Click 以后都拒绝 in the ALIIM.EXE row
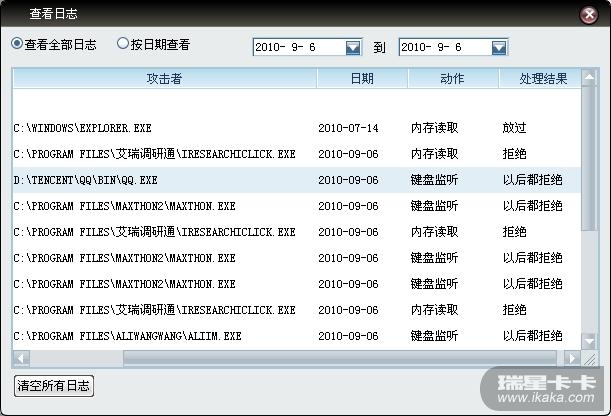The height and width of the screenshot is (416, 611). pos(532,336)
